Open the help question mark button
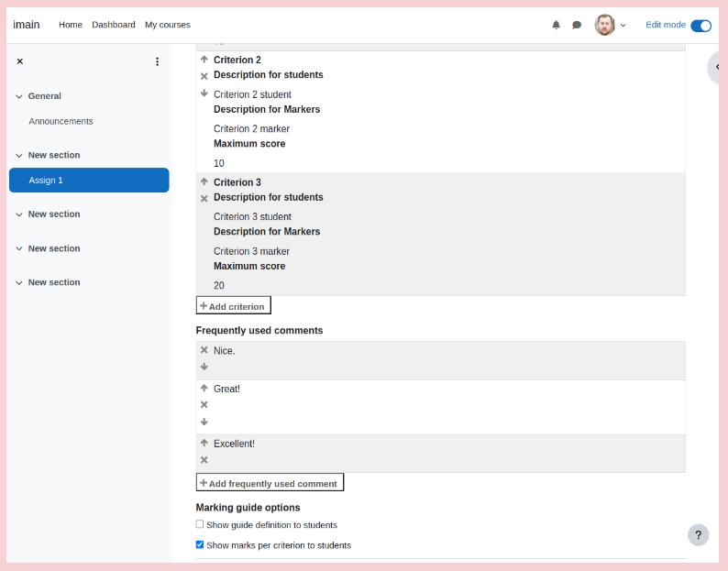The width and height of the screenshot is (728, 571). (x=699, y=535)
